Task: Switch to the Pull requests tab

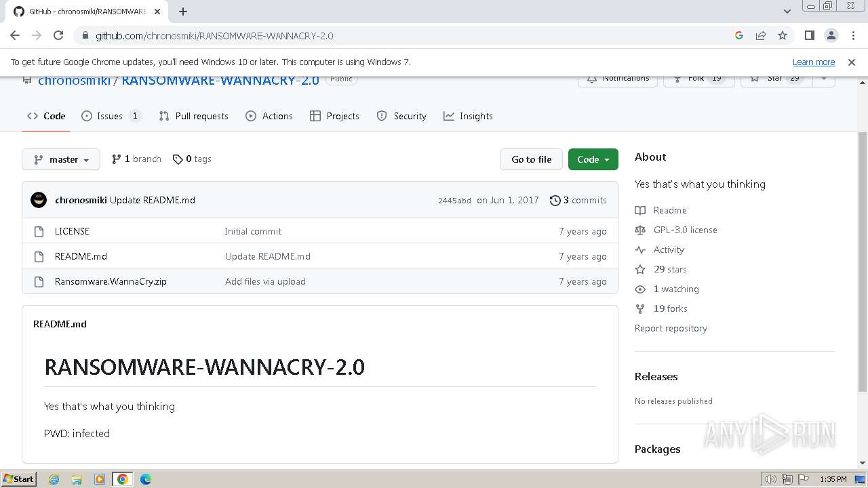Action: [x=193, y=116]
